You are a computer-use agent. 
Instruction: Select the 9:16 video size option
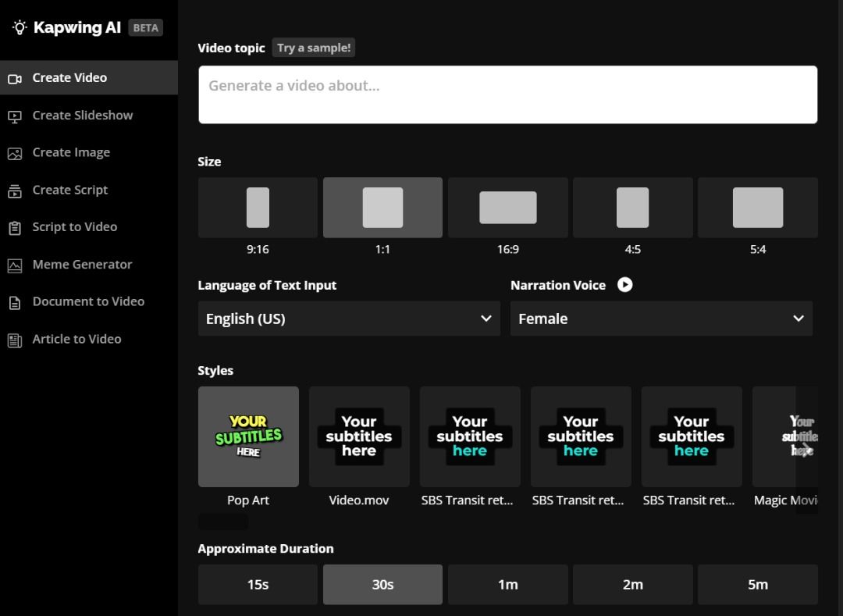(x=258, y=208)
